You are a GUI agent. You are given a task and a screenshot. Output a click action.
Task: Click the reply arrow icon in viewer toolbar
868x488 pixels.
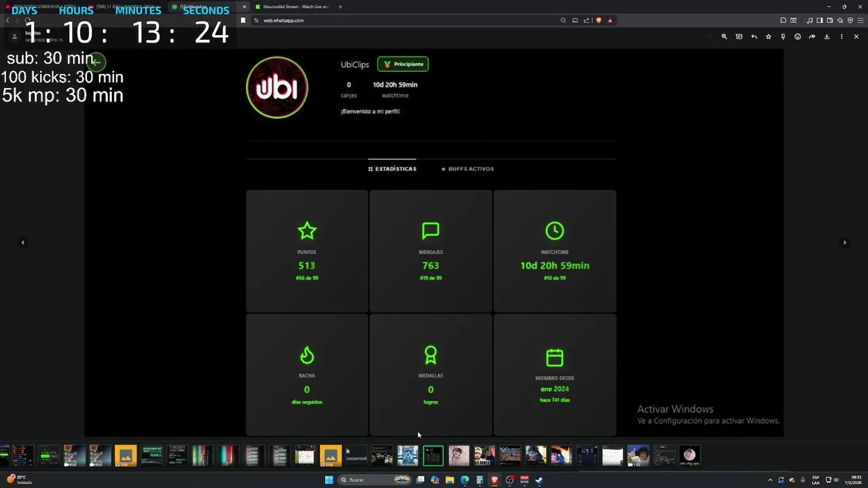pyautogui.click(x=753, y=37)
